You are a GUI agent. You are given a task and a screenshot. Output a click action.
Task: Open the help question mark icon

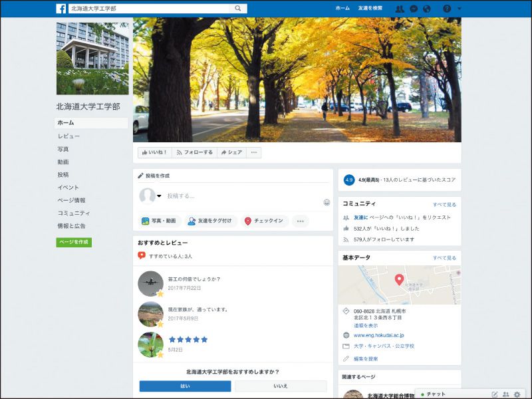pos(447,9)
